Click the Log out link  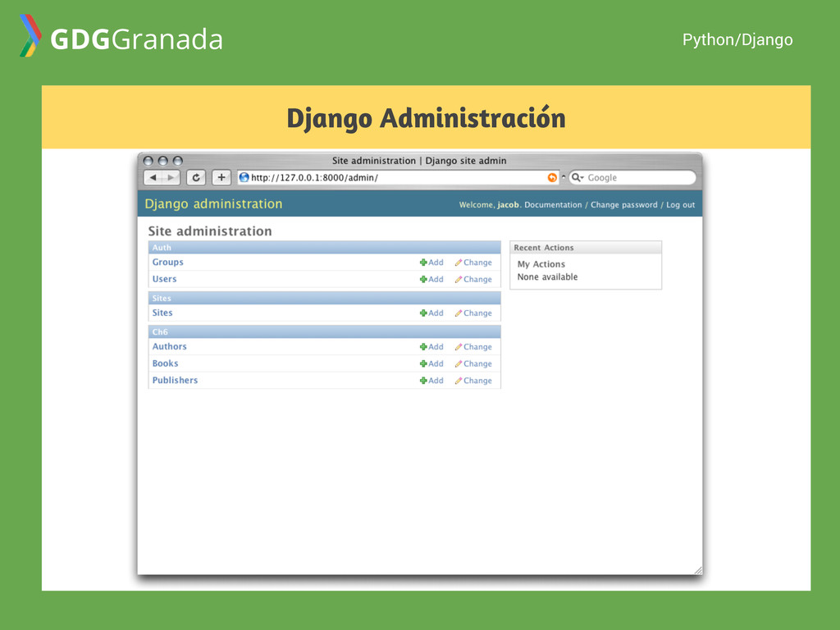(680, 204)
